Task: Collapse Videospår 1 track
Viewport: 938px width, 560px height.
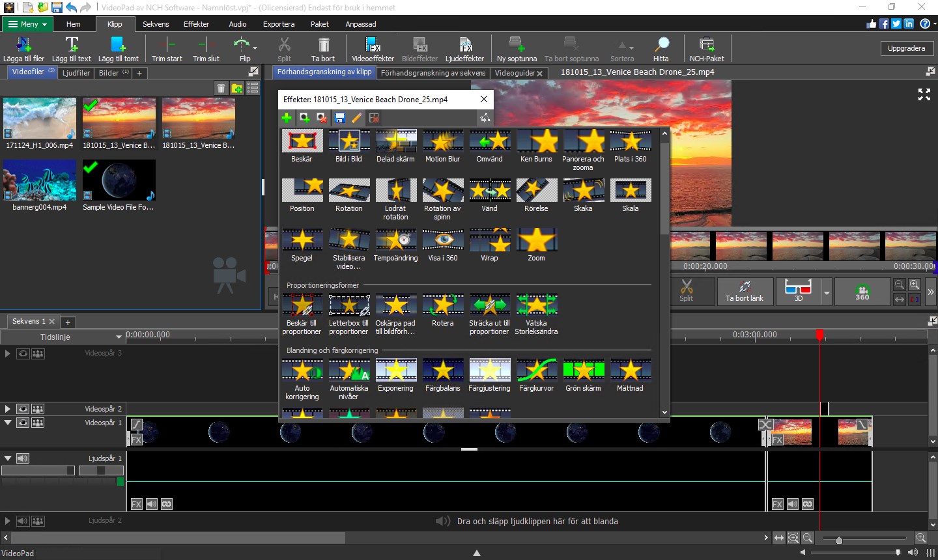Action: [8, 423]
